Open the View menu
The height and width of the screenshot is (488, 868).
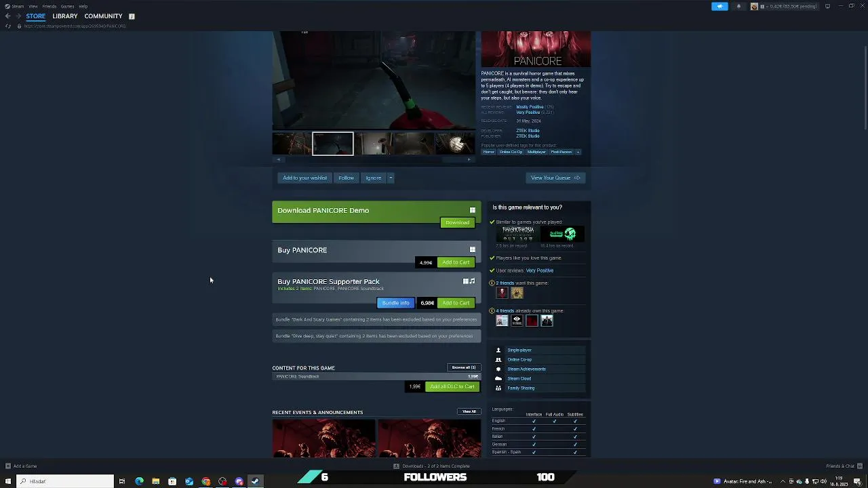pyautogui.click(x=33, y=6)
